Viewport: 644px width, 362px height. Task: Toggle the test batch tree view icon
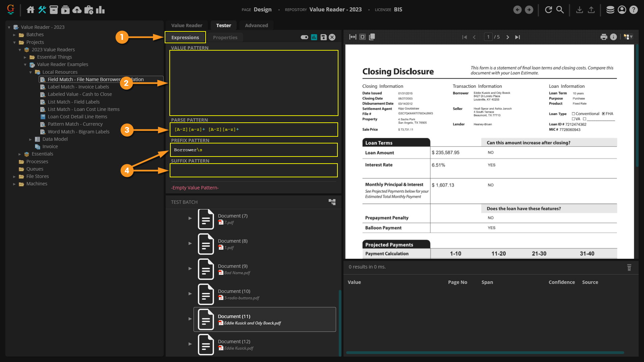coord(332,202)
